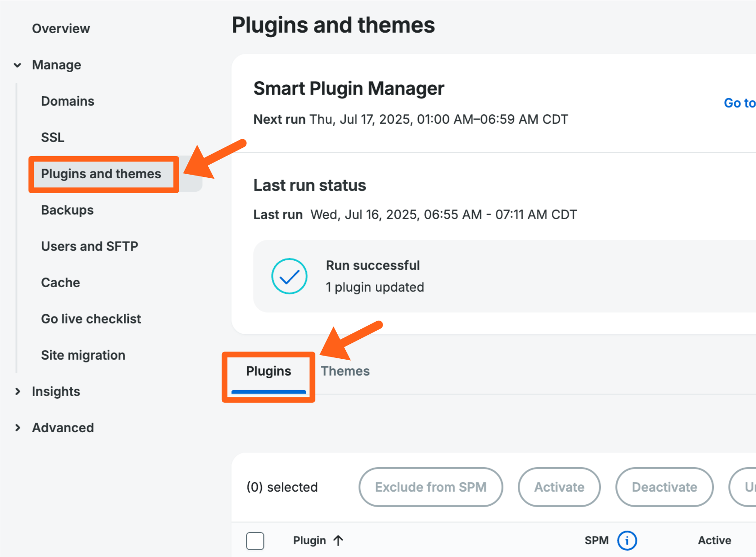Toggle the select all plugins checkbox

(255, 541)
